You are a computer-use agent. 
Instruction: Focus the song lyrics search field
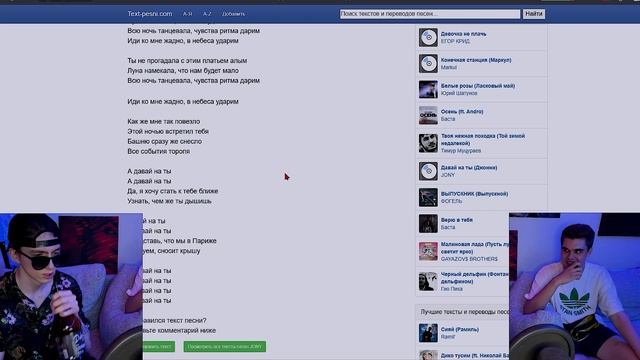(430, 14)
